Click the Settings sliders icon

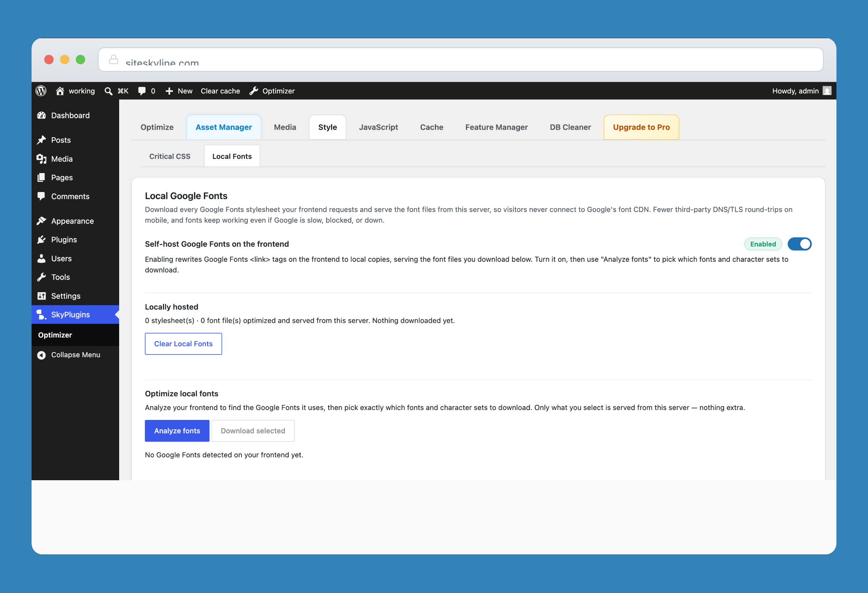41,296
